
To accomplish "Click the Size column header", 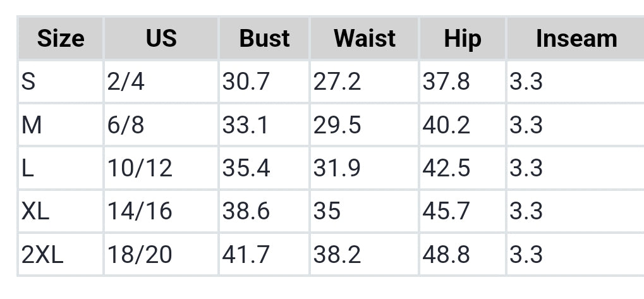I will coord(61,39).
